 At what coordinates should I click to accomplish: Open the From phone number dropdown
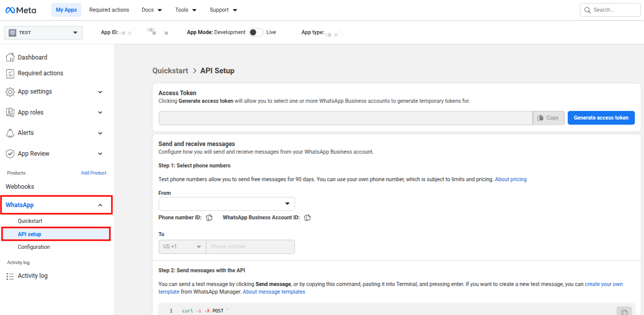click(x=226, y=204)
